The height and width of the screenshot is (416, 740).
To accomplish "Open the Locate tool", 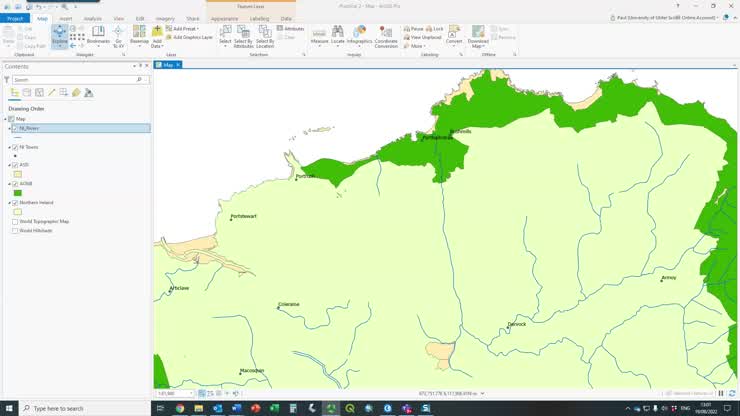I will [x=338, y=35].
